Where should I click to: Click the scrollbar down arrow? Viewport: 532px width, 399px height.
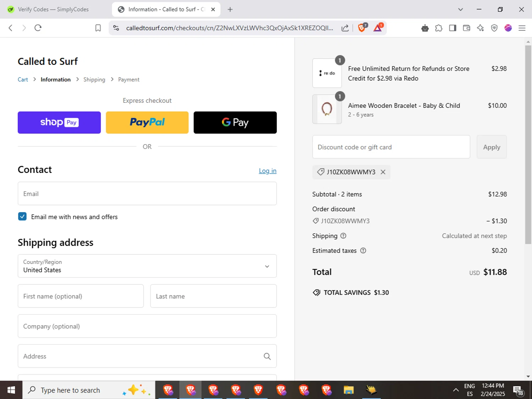(528, 377)
